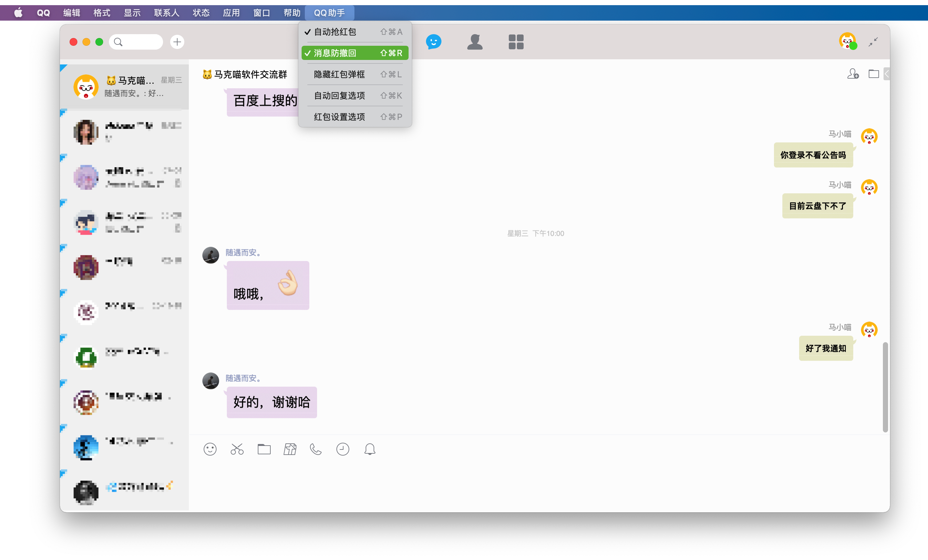Open the conversation with green mushroom avatar

click(x=124, y=357)
